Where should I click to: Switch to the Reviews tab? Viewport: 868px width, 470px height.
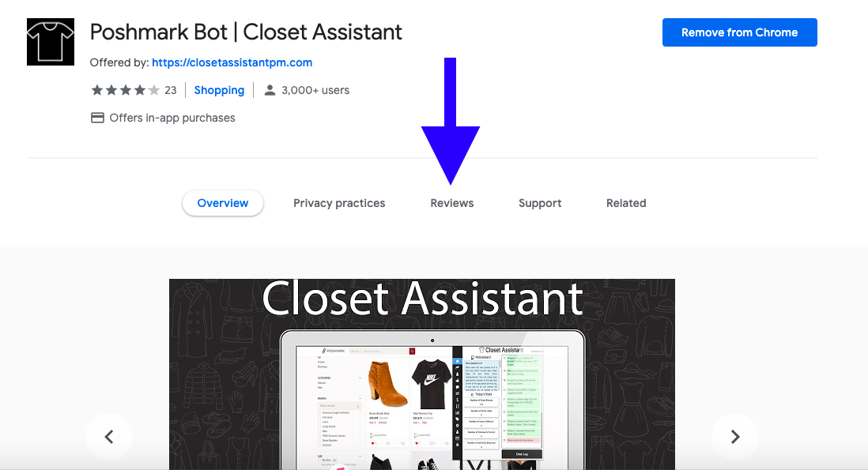(x=451, y=203)
